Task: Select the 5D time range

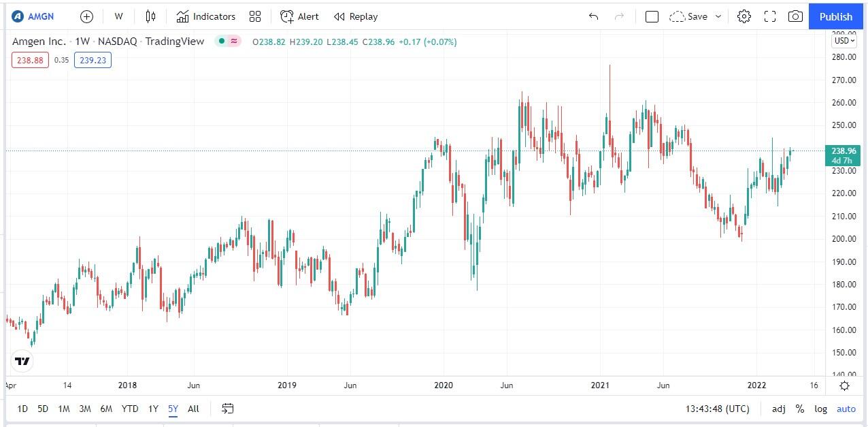Action: coord(43,409)
